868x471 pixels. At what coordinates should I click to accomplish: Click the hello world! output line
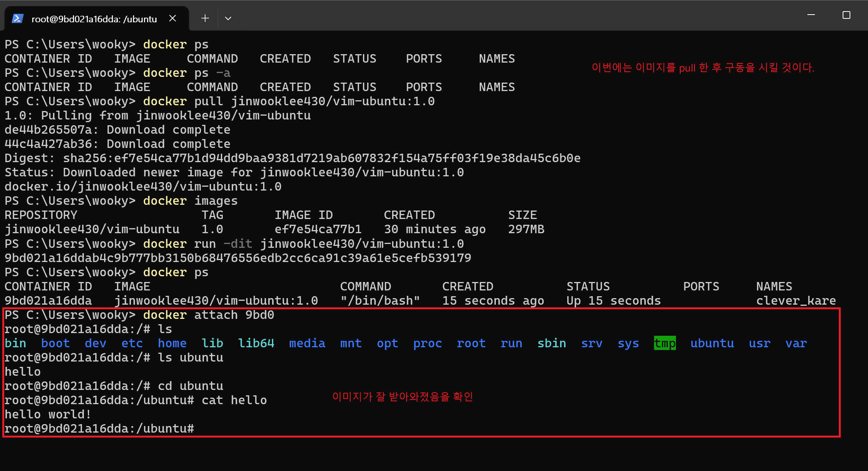tap(48, 415)
